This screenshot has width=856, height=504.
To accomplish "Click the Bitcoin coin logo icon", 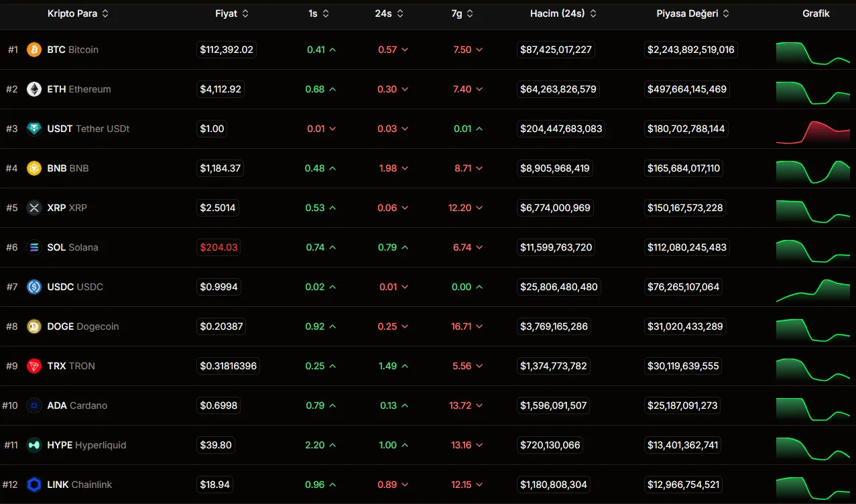I will coord(34,50).
